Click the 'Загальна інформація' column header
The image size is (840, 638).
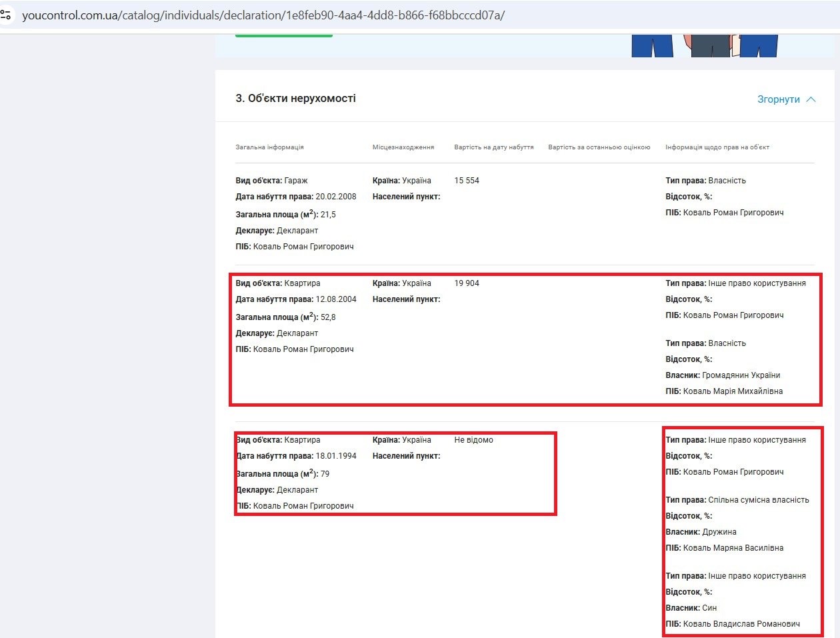pyautogui.click(x=269, y=147)
